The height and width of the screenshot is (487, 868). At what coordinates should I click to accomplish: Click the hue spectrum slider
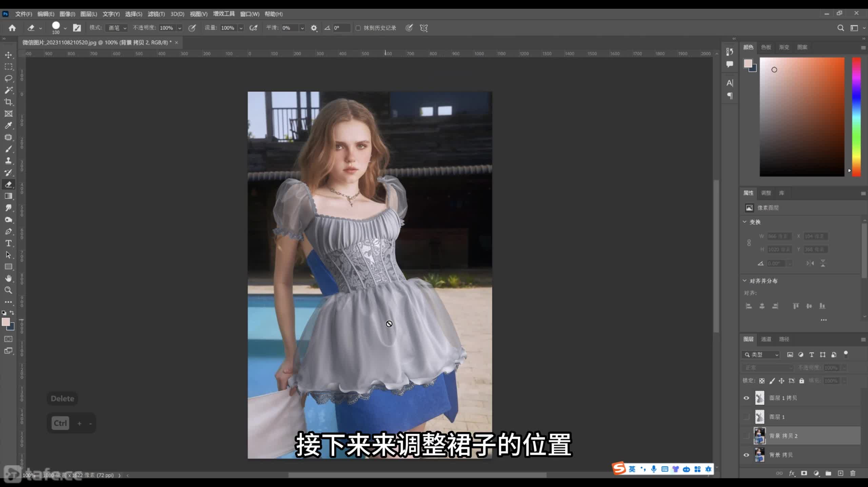pos(856,117)
